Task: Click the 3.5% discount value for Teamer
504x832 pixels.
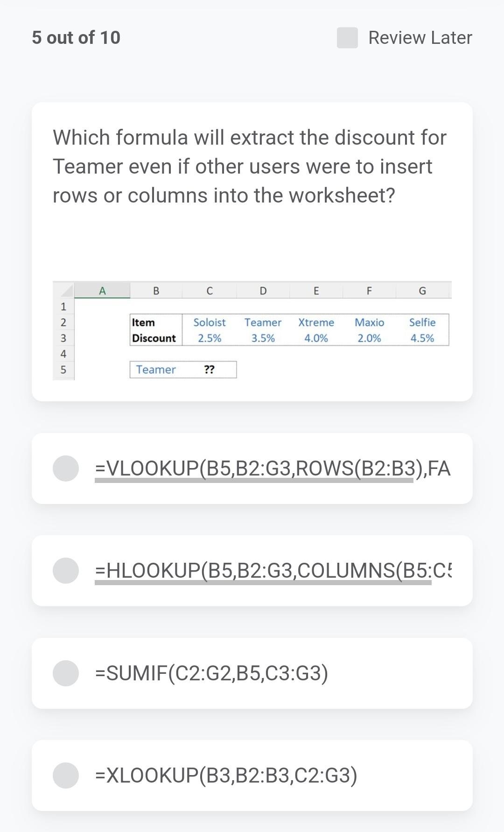Action: click(263, 338)
